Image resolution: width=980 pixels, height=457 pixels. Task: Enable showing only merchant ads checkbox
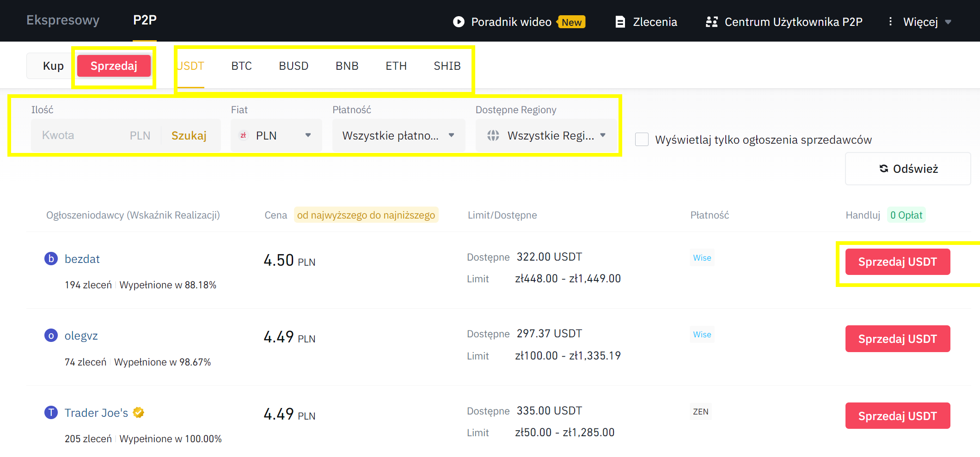tap(642, 140)
